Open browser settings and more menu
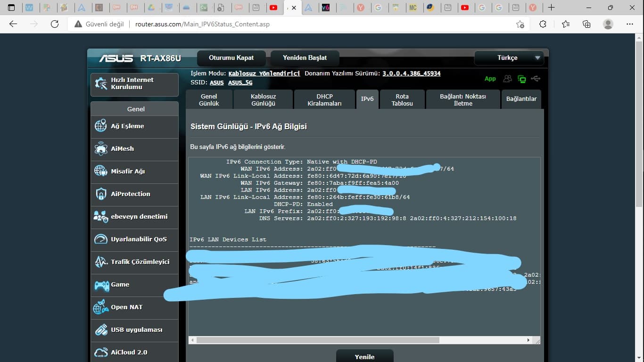This screenshot has height=362, width=644. tap(630, 24)
